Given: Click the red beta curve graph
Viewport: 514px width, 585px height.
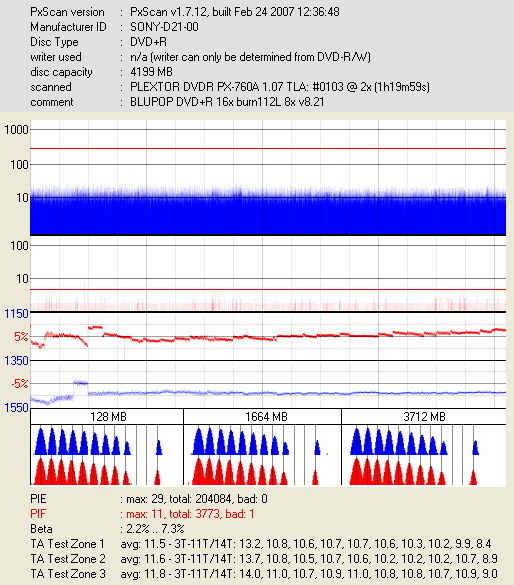Looking at the screenshot, I should pos(268,337).
